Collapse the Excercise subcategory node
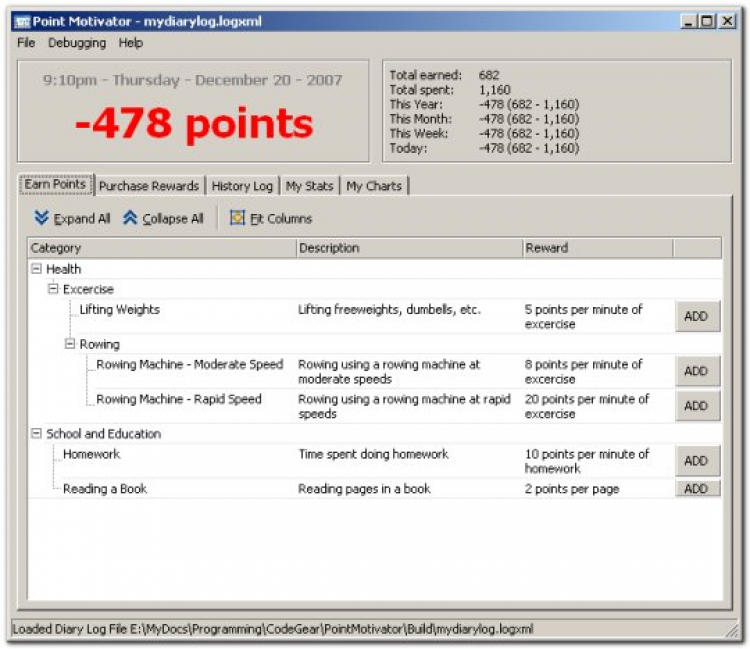Image resolution: width=750 pixels, height=649 pixels. pos(53,289)
